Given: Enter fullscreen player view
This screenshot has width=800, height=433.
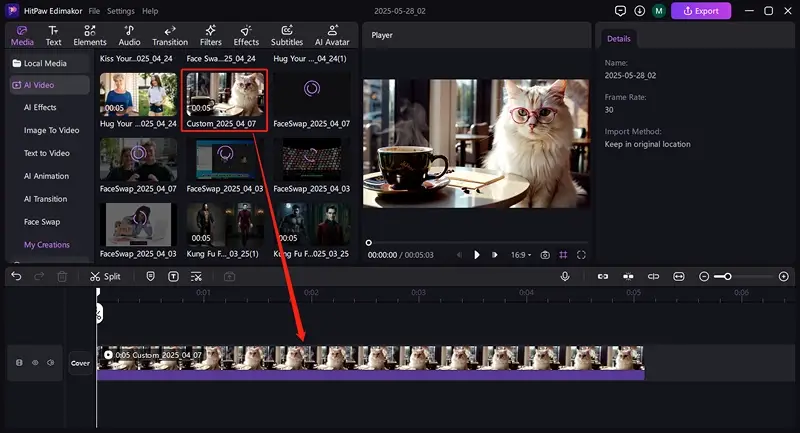Looking at the screenshot, I should (581, 254).
